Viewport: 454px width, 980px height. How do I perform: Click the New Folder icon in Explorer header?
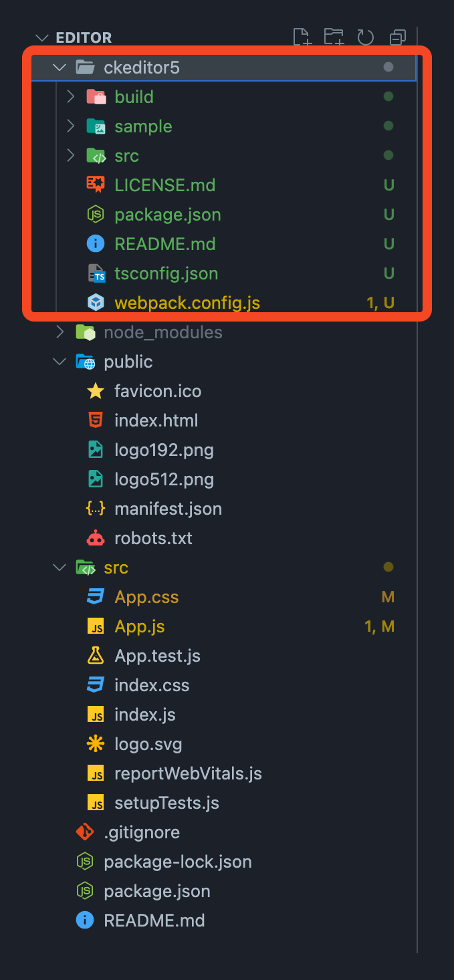point(334,37)
